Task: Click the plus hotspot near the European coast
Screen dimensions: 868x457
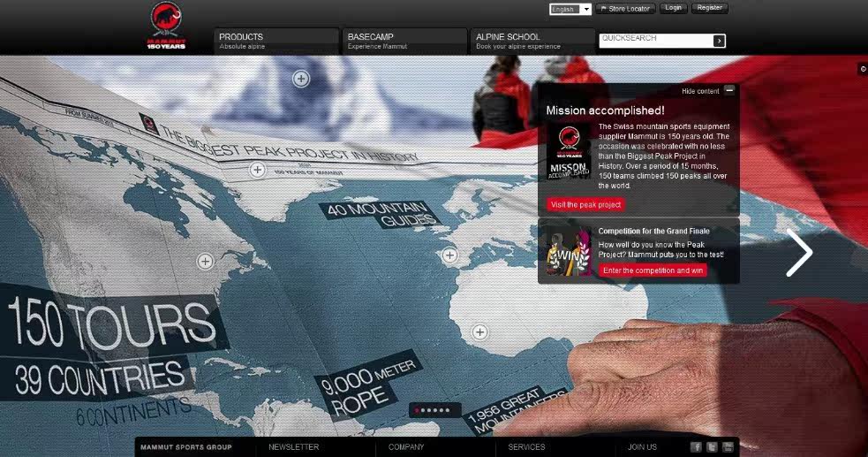Action: (x=449, y=255)
